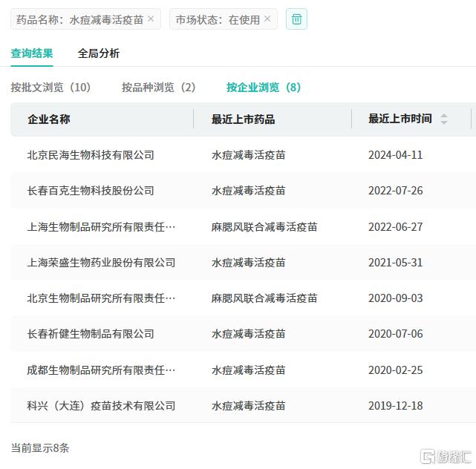Open 北京生物制品研究所有限责任… entry
Screen dimensions: 476x469
pos(102,298)
